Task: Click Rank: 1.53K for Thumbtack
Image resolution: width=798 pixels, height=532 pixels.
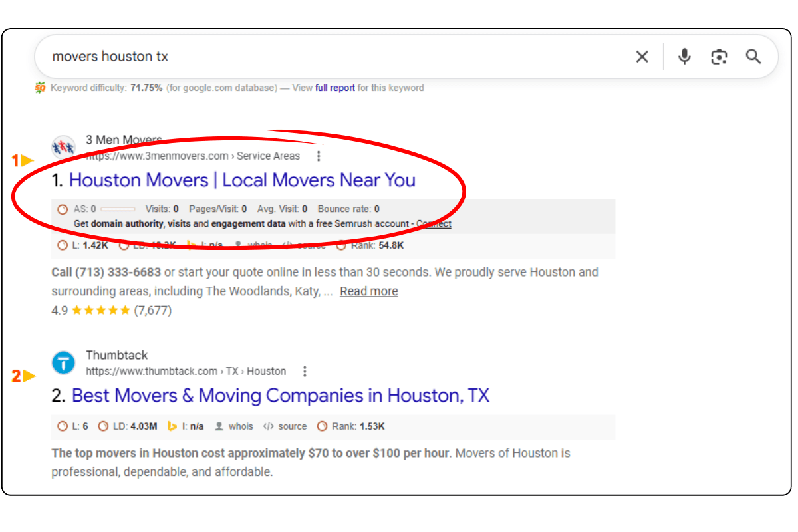Action: (x=358, y=426)
